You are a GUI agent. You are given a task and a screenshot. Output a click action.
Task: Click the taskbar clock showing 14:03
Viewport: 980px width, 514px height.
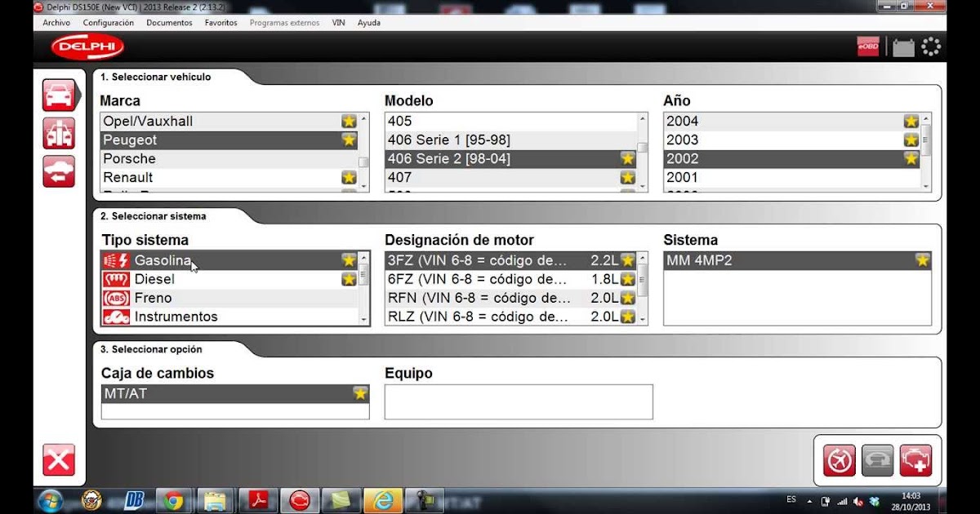(x=911, y=495)
